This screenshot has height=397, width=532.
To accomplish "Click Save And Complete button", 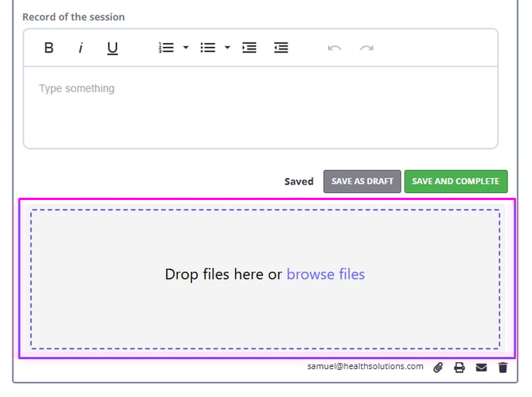I will 456,182.
